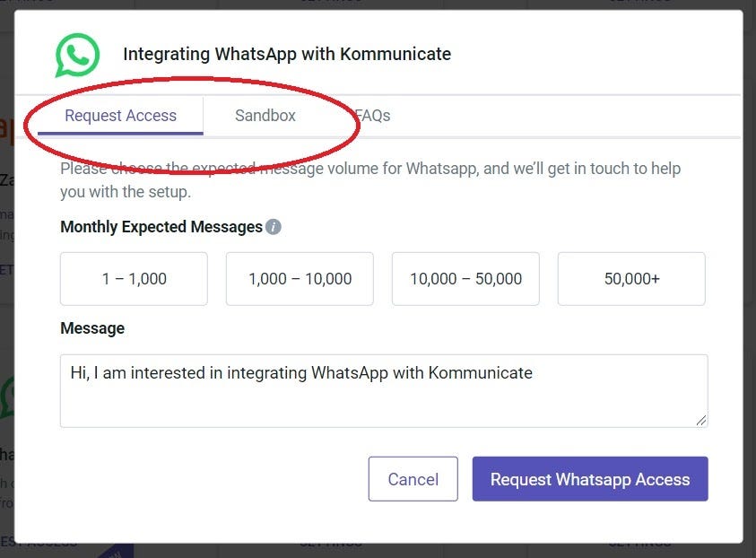
Task: Click inside the Message text area
Action: click(x=384, y=391)
